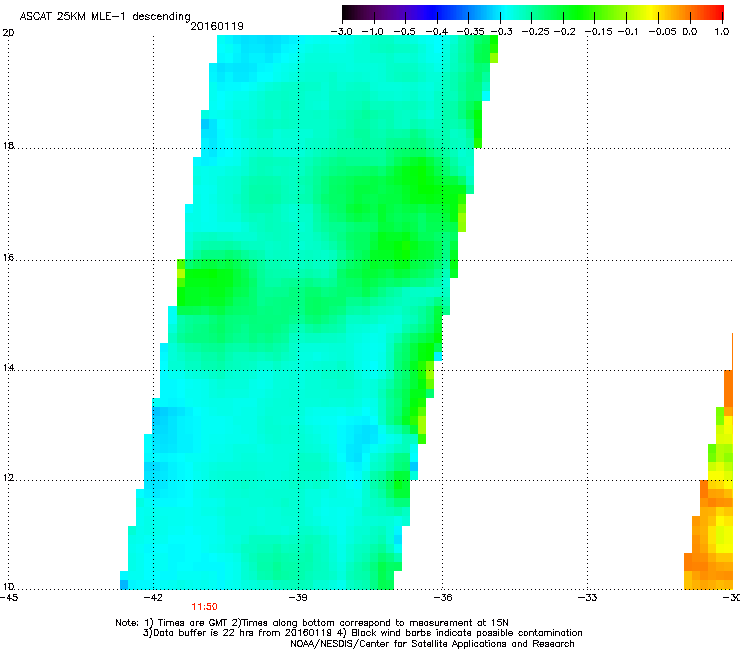Click the latitude axis label 20
This screenshot has width=740, height=650.
[8, 33]
